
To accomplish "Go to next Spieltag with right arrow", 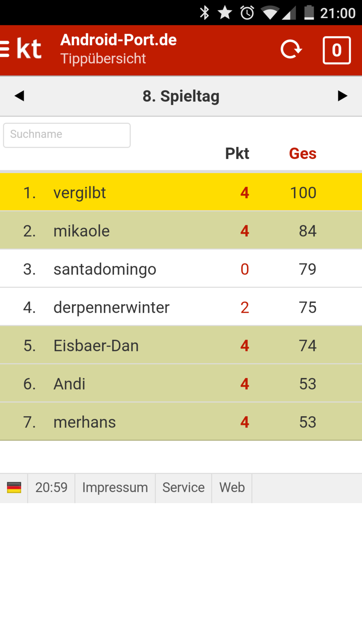I will pyautogui.click(x=342, y=96).
